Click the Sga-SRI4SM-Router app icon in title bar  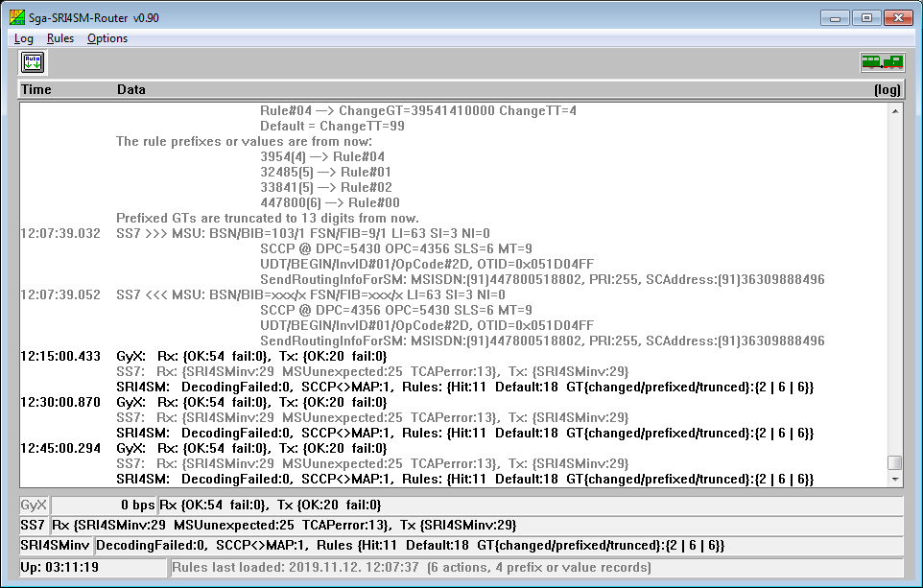[x=16, y=17]
